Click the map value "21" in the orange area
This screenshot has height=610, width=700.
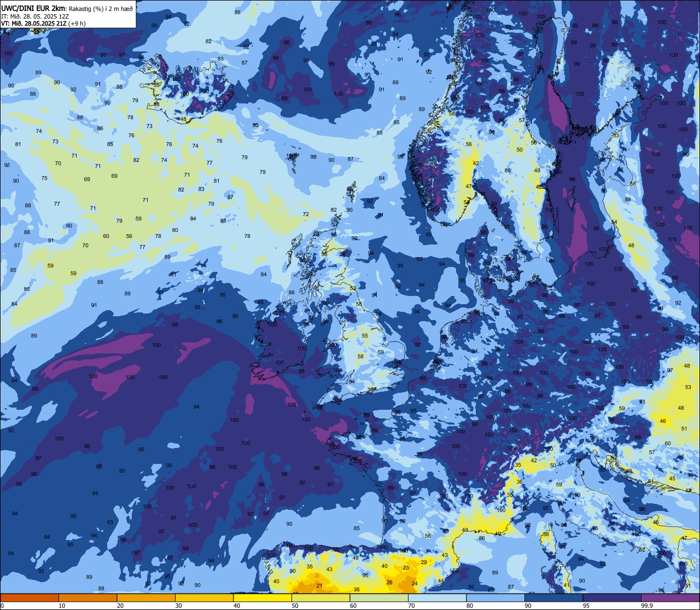319,586
